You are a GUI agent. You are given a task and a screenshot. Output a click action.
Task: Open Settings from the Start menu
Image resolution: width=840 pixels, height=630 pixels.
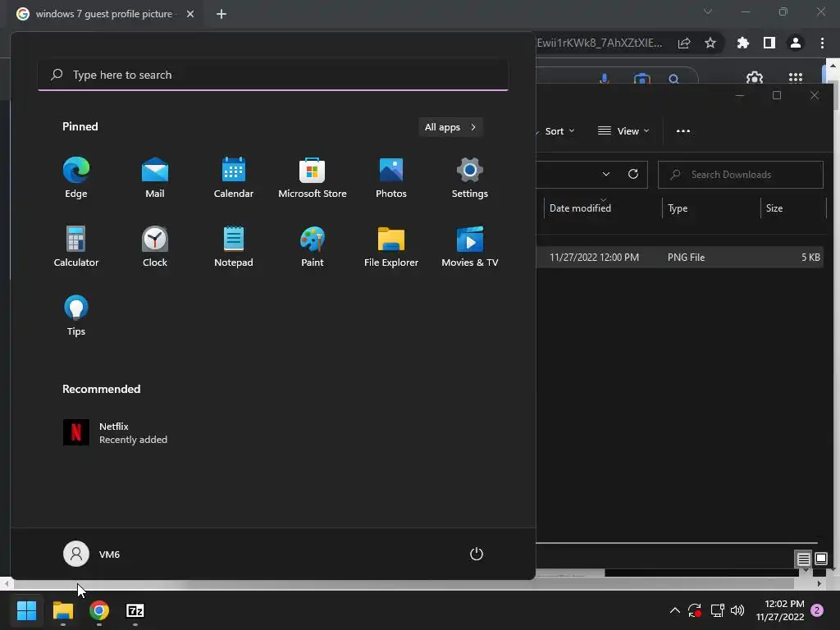click(470, 178)
